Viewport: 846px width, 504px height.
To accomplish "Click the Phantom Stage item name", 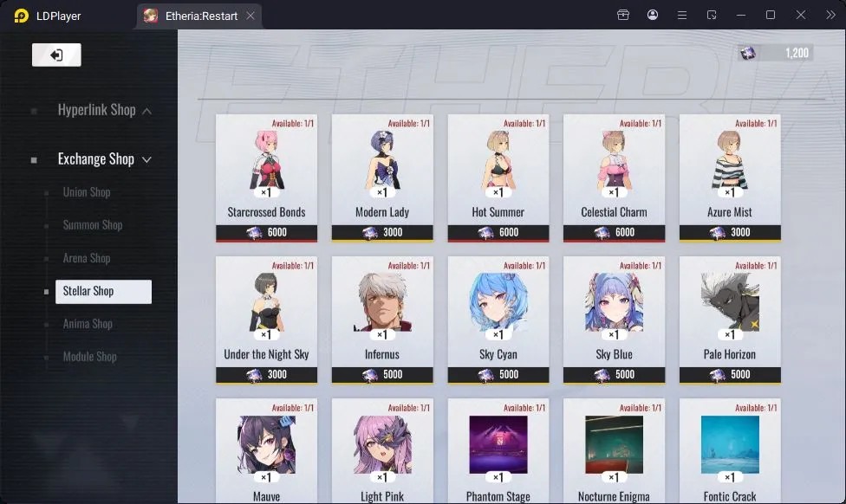I will tap(498, 496).
